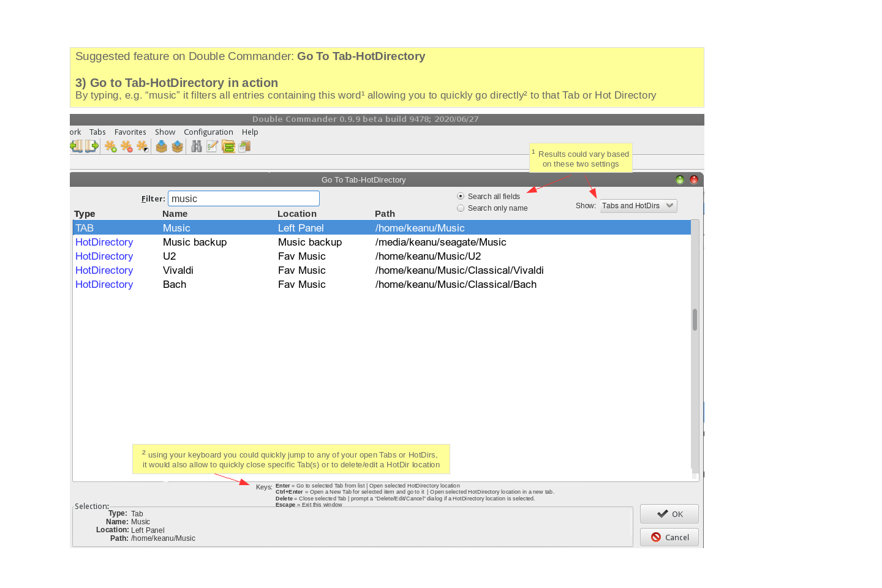The image size is (882, 588).
Task: Select the Bach HotDirectory row
Action: pos(382,284)
